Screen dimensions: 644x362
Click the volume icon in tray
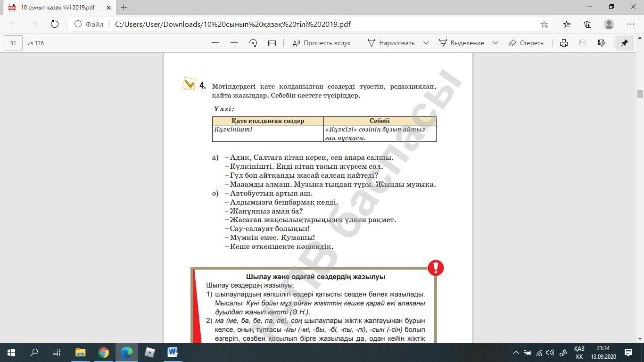[x=550, y=352]
